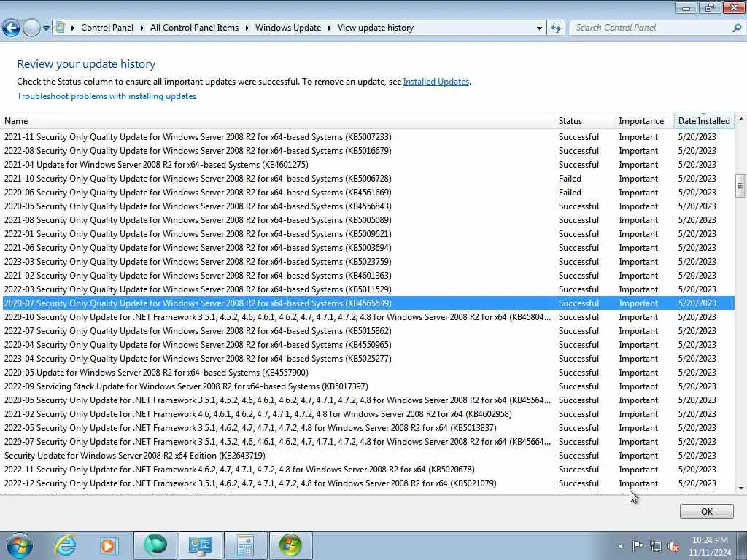Sort by the Importance column header
Viewport: 747px width, 560px height.
[645, 121]
